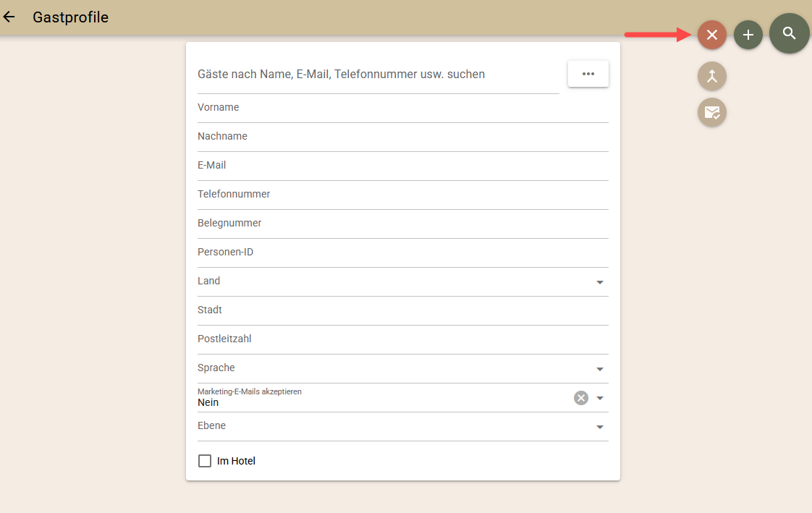
Task: Select the Telefonnummer input field
Action: pyautogui.click(x=403, y=195)
